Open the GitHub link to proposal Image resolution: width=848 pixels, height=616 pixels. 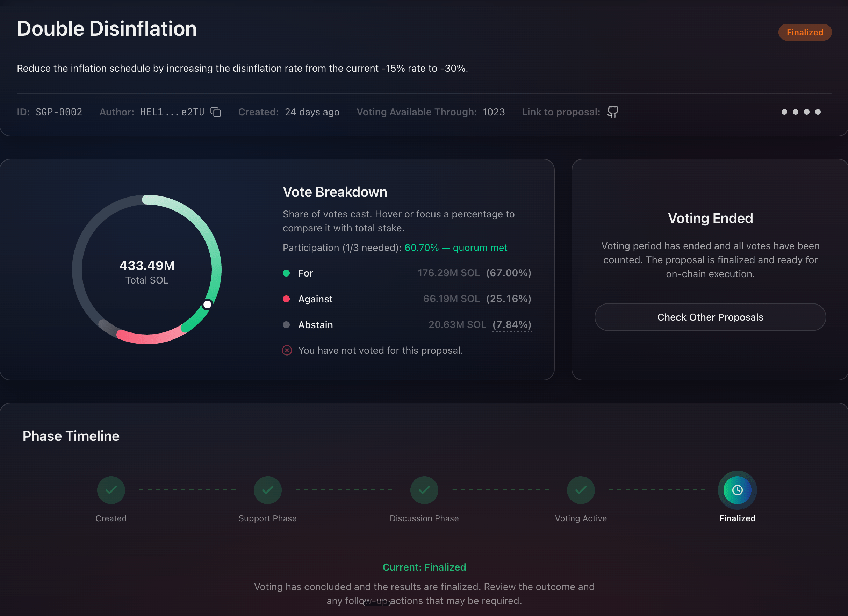tap(612, 112)
